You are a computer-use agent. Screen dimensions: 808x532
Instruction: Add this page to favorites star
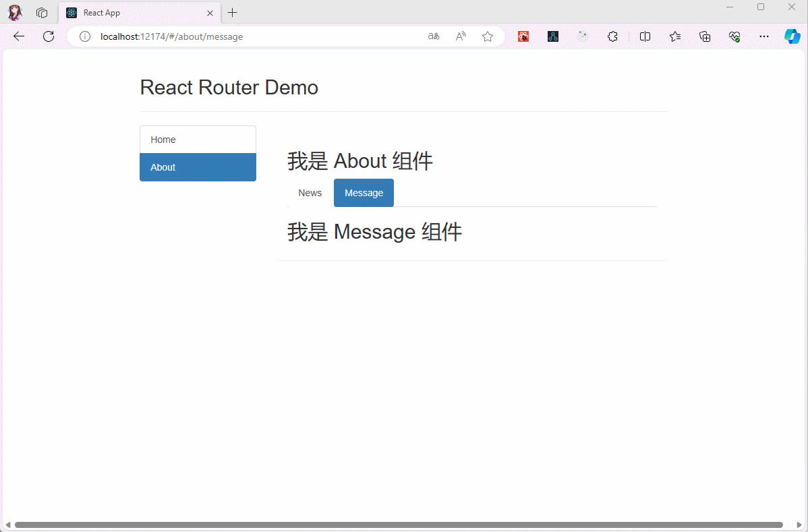(488, 36)
